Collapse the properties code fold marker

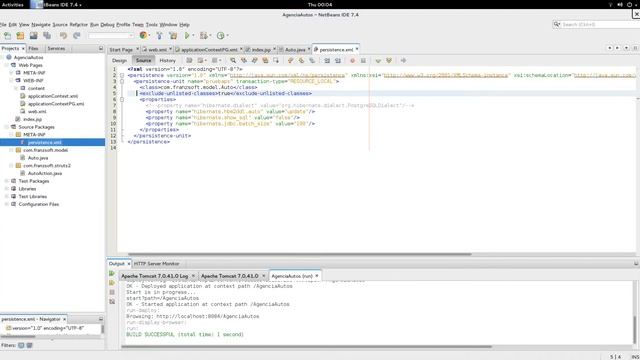pyautogui.click(x=122, y=99)
